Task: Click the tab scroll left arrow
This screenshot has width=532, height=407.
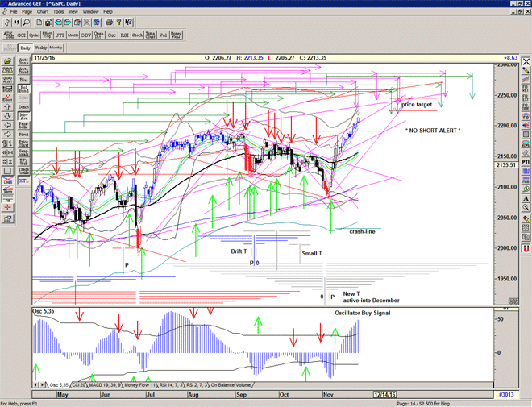Action: (x=37, y=385)
